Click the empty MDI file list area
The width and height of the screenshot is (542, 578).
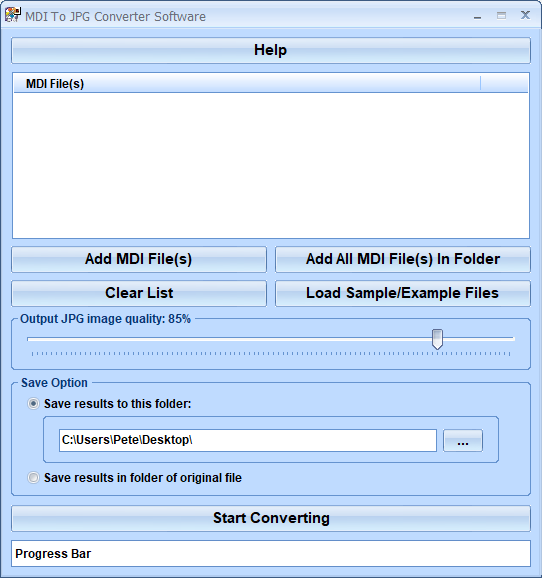pyautogui.click(x=271, y=165)
